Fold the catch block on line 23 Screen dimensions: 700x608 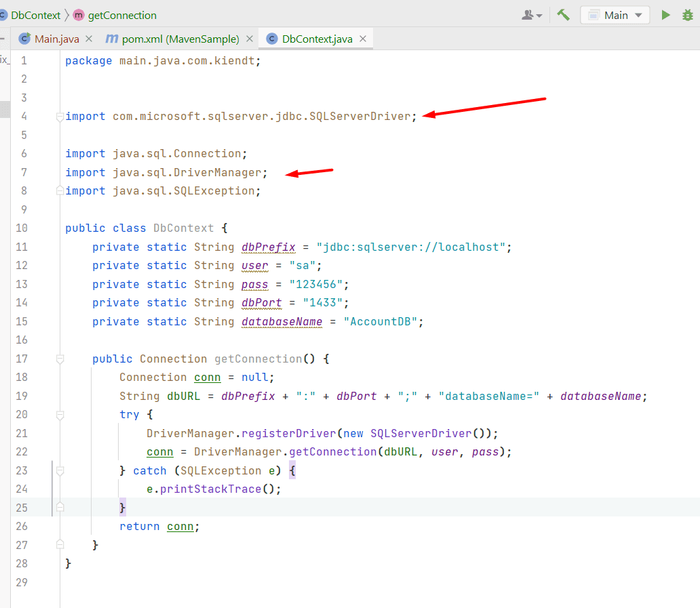coord(60,470)
